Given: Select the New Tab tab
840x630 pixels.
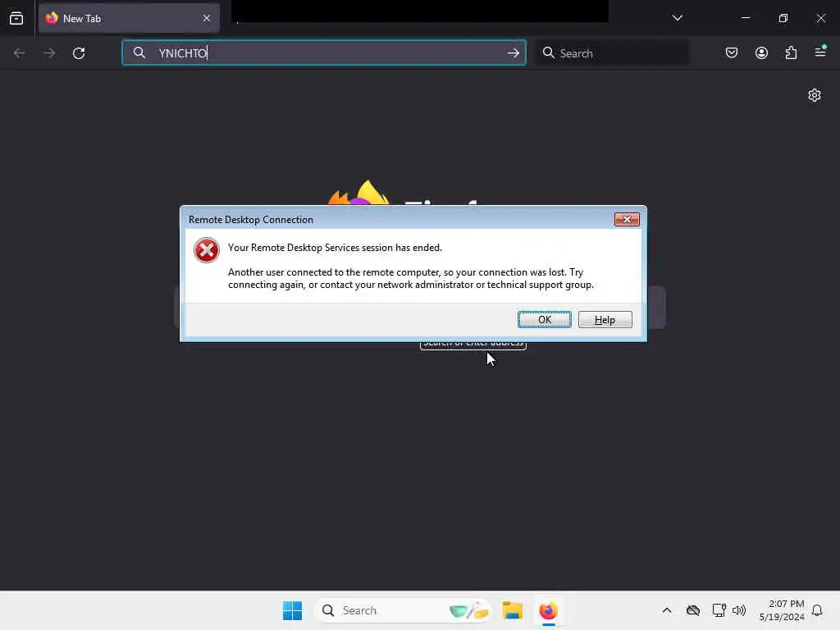Looking at the screenshot, I should pyautogui.click(x=129, y=19).
